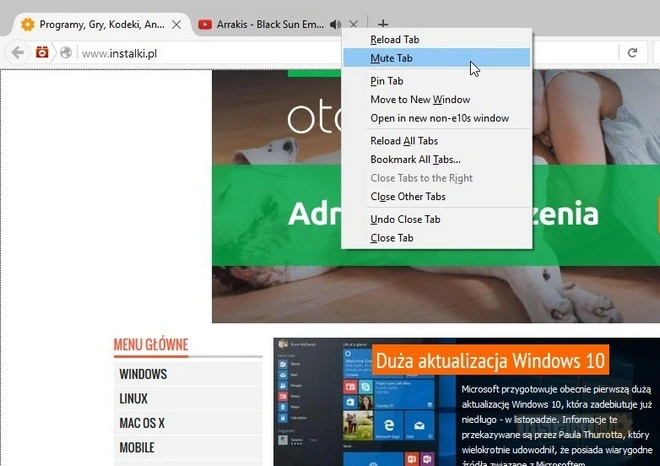This screenshot has width=660, height=466.
Task: Click the red camera extension icon
Action: tap(42, 52)
